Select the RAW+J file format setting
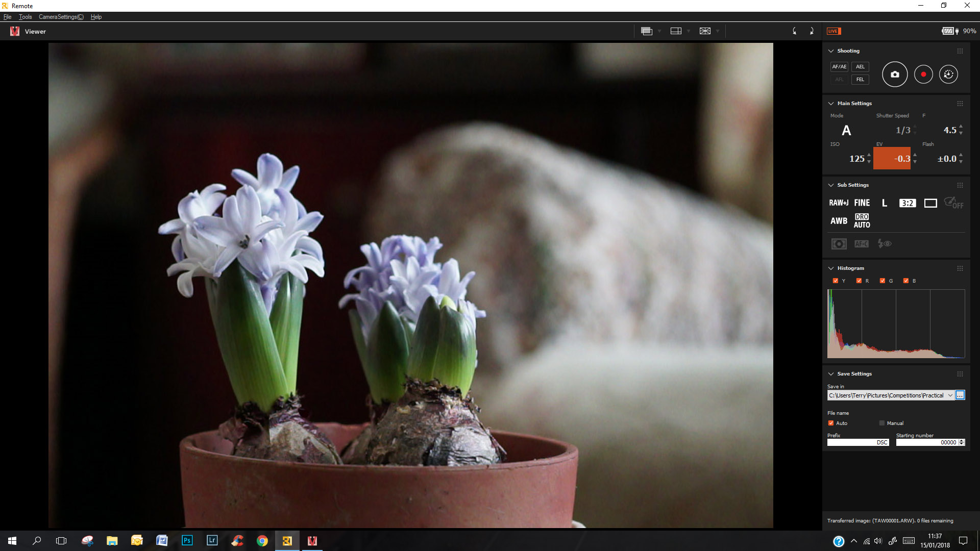Viewport: 980px width, 551px height. [839, 203]
